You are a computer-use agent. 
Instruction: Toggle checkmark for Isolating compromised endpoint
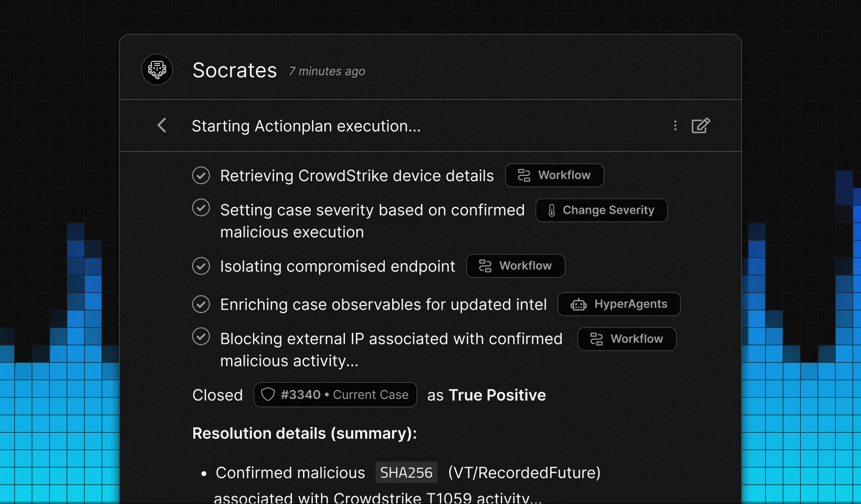click(x=201, y=266)
